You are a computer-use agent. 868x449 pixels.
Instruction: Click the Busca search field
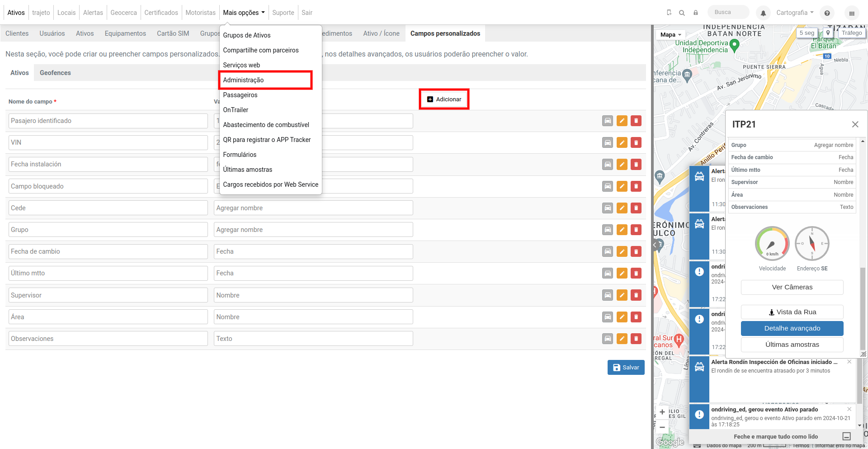(729, 13)
